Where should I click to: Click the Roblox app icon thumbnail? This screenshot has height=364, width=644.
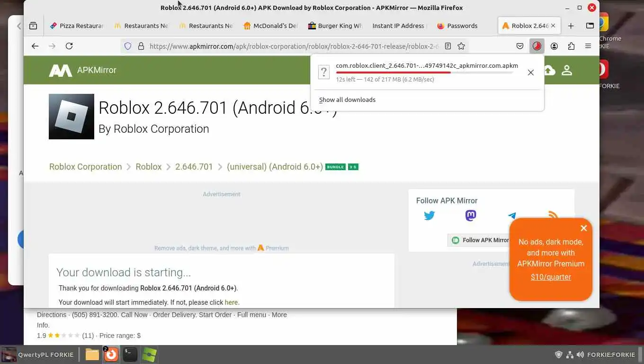coord(72,117)
